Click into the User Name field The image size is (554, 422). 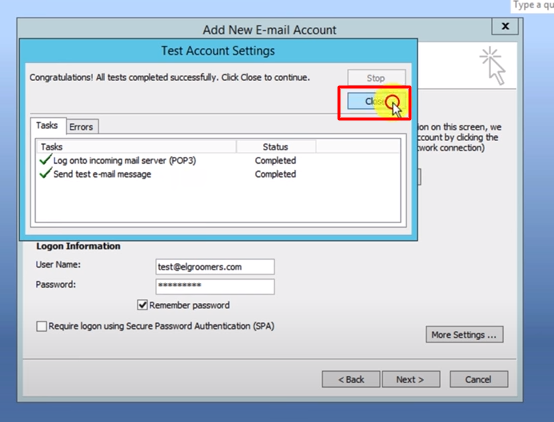pyautogui.click(x=215, y=267)
